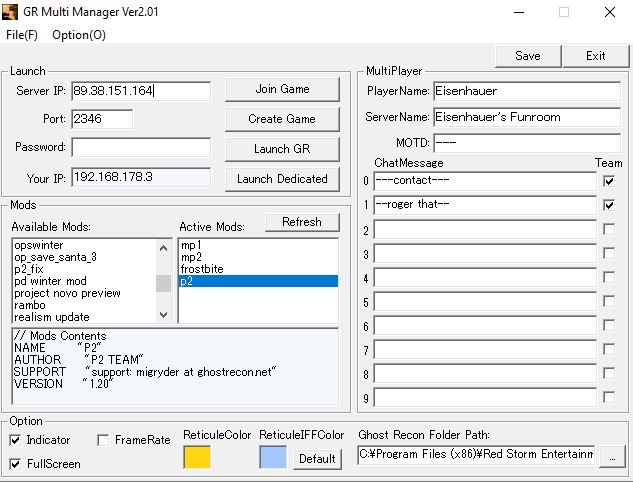Click the Launch Dedicated button
Viewport: 633px width, 482px height.
[x=282, y=179]
